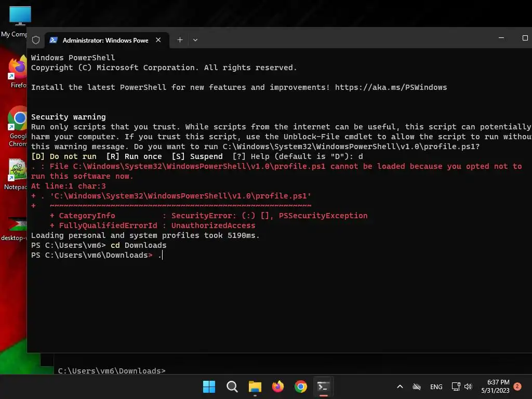The width and height of the screenshot is (532, 399).
Task: Click the 'FullyQualifiedErrorId' error line
Action: point(152,225)
